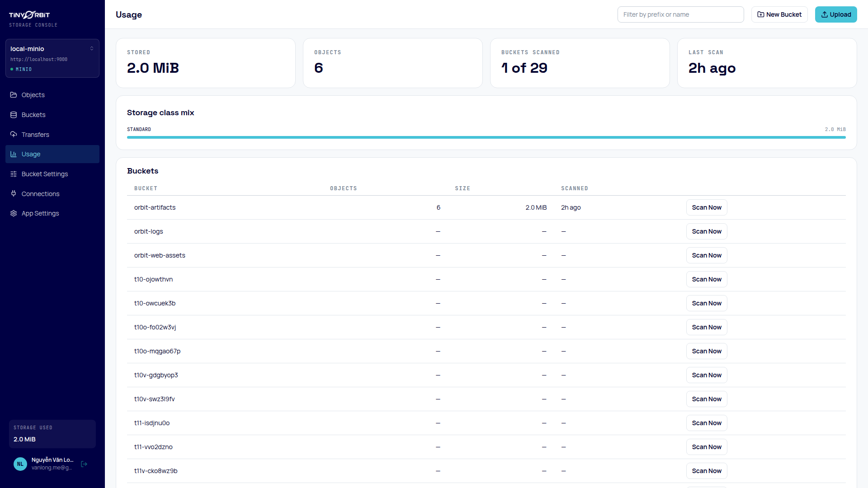Click the Buckets database icon
Screen dimensions: 868x488
[x=14, y=115]
